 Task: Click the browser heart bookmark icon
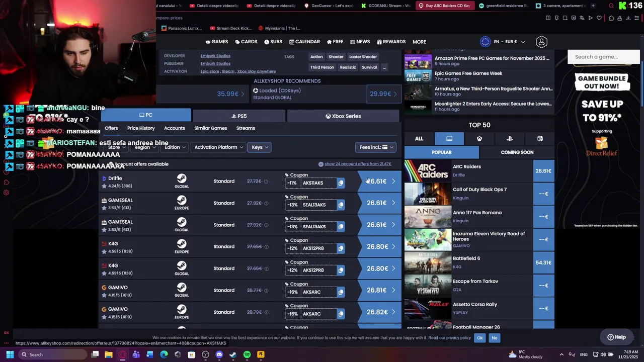599,18
